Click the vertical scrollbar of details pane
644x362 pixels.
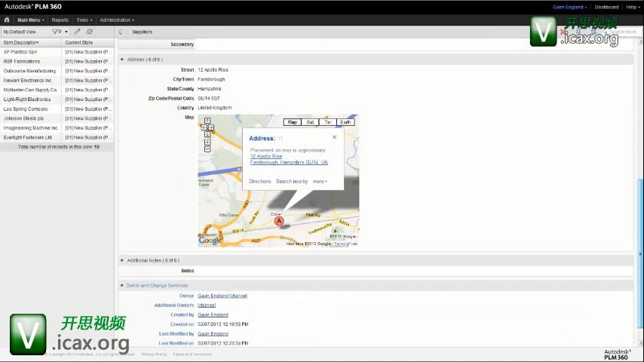(640, 253)
